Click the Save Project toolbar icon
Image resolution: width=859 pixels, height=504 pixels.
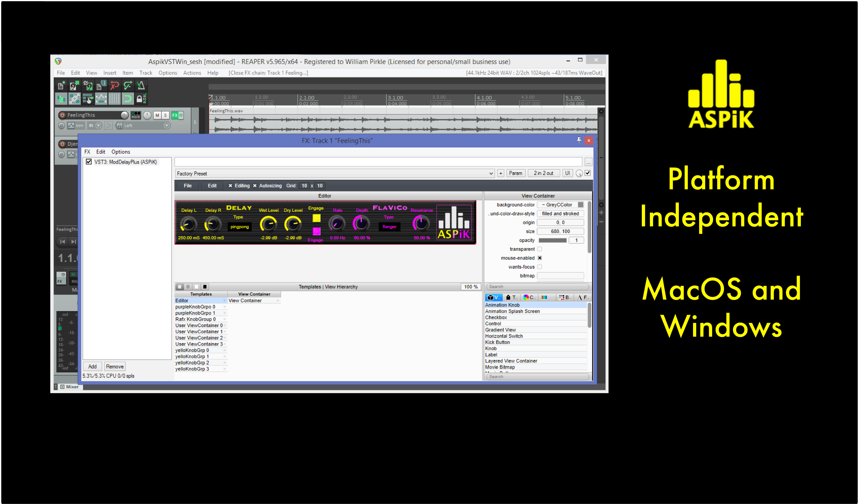click(x=87, y=85)
